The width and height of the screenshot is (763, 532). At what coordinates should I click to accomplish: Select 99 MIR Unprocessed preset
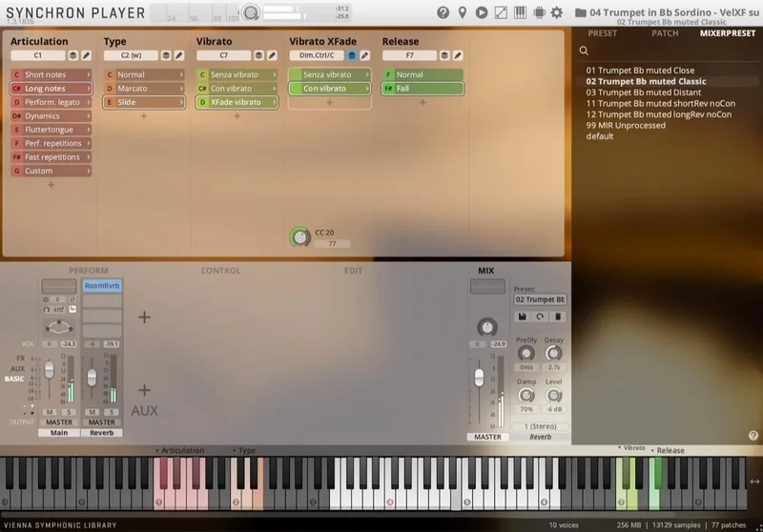point(626,126)
